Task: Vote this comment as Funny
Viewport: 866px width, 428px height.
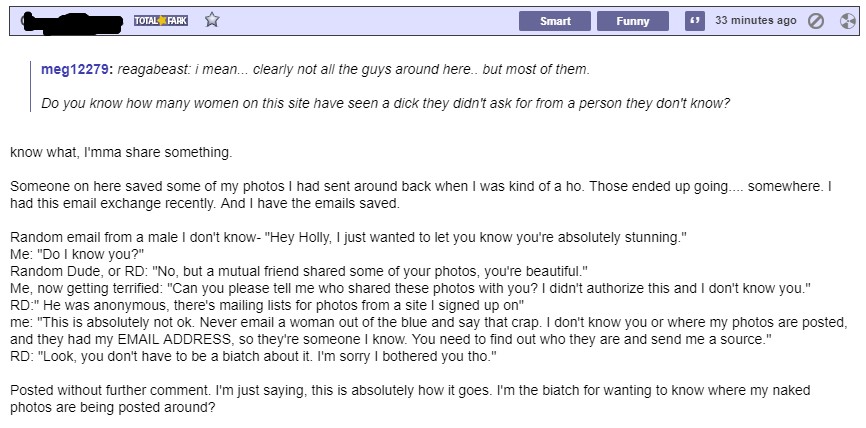Action: [633, 20]
